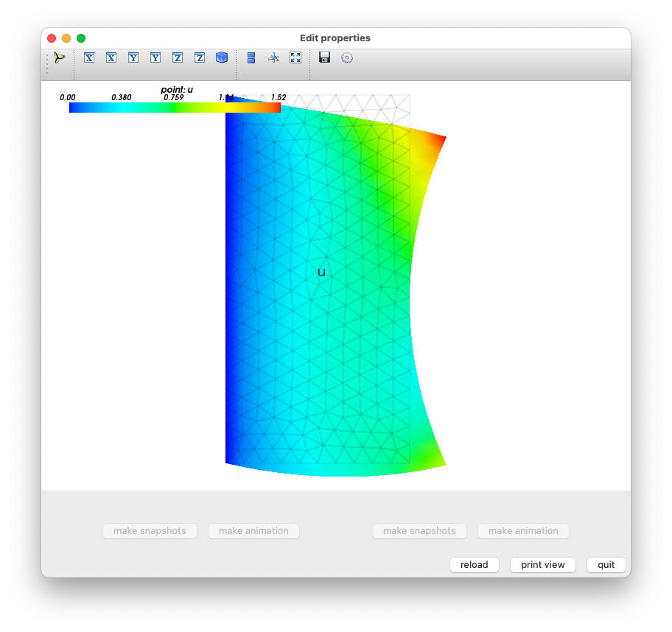Click the second Y axis view icon
The height and width of the screenshot is (632, 672).
tap(155, 58)
